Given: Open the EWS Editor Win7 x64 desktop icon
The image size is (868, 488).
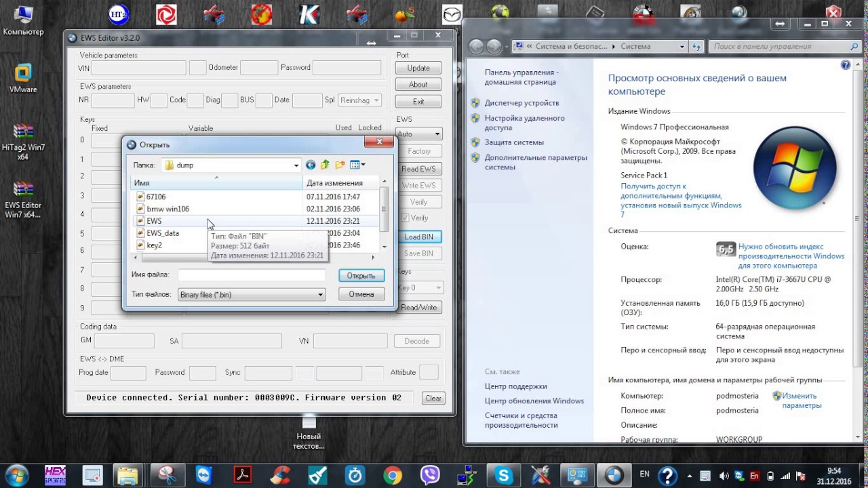Looking at the screenshot, I should tap(23, 199).
